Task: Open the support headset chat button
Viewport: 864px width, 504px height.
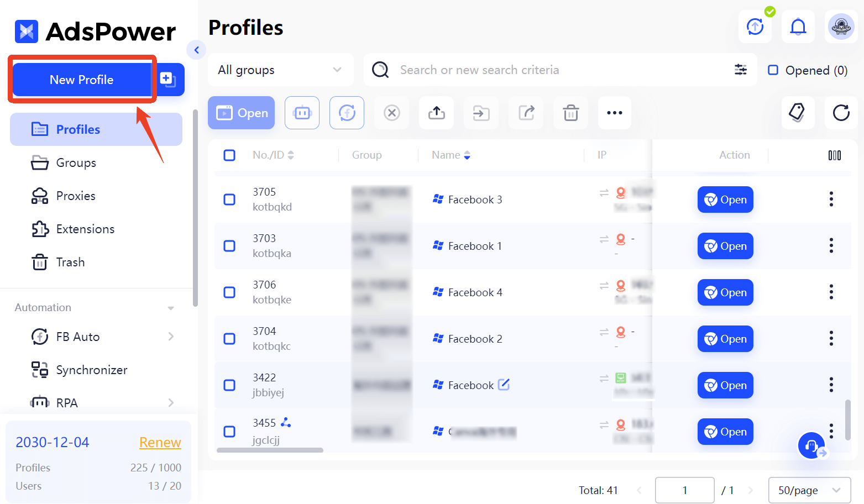Action: pyautogui.click(x=812, y=445)
